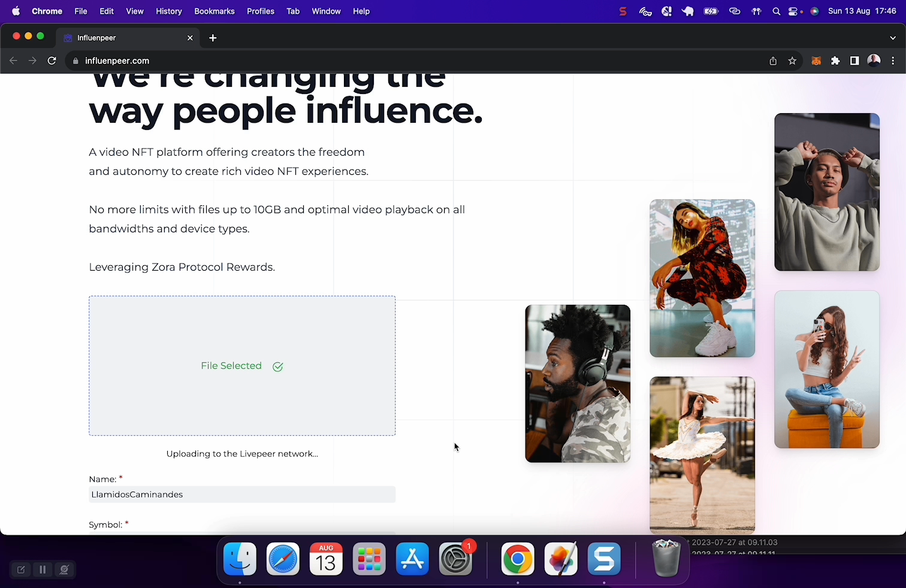Open the Apple menu
Viewport: 906px width, 588px height.
(16, 11)
